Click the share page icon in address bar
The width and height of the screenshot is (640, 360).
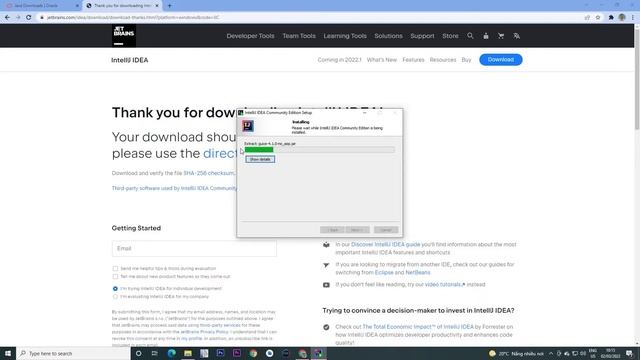click(x=587, y=18)
